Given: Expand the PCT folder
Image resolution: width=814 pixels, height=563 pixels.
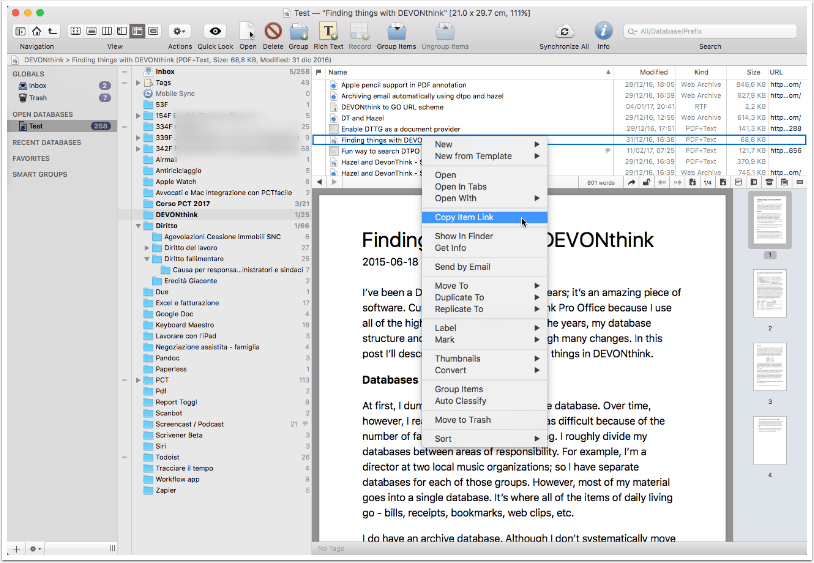Looking at the screenshot, I should pos(138,380).
